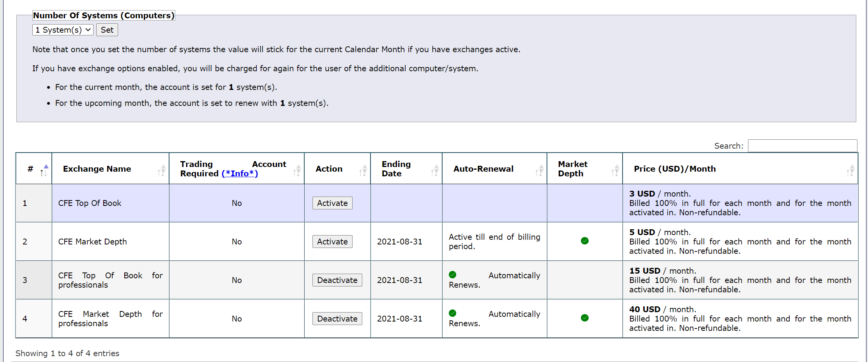868x362 pixels.
Task: Activate CFE Top Of Book
Action: 332,203
